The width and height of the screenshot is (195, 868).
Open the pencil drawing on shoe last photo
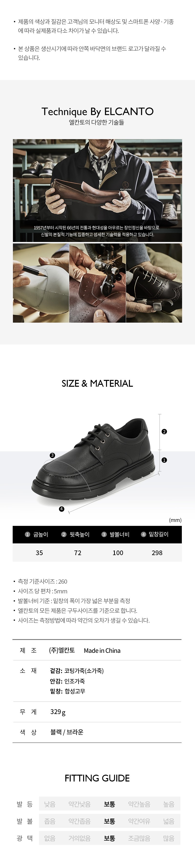[41, 283]
